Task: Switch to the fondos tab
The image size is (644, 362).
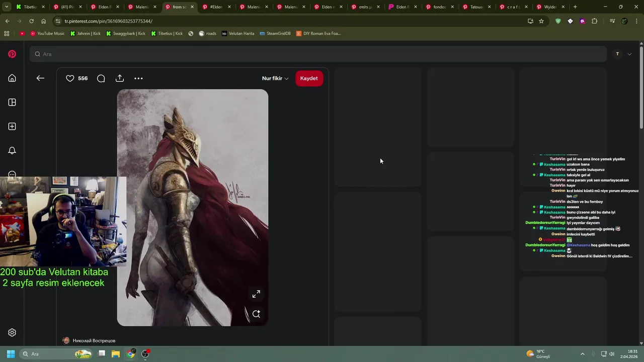Action: (439, 7)
